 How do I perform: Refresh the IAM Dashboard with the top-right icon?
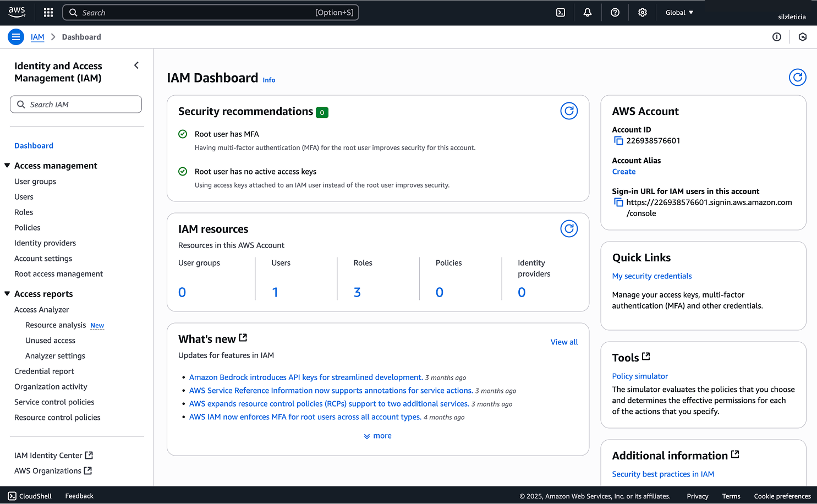pyautogui.click(x=797, y=77)
